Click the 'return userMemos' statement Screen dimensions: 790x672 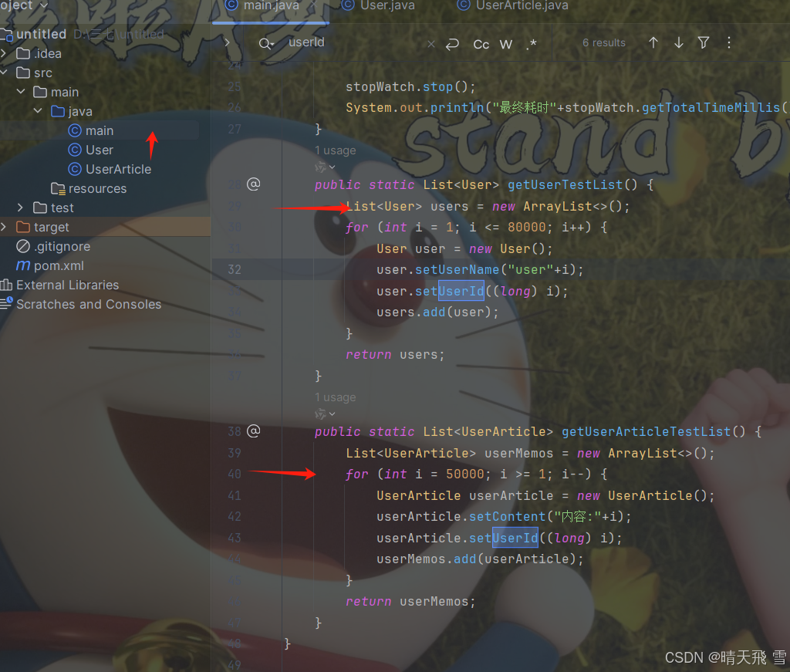410,601
